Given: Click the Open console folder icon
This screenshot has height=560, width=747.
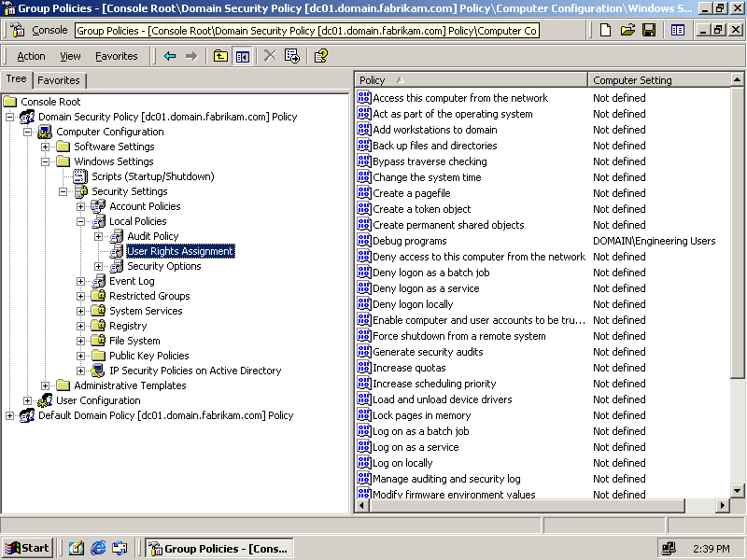Looking at the screenshot, I should point(627,31).
